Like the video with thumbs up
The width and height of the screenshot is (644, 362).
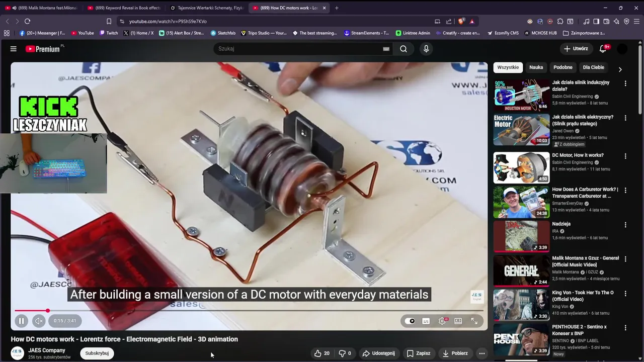pyautogui.click(x=322, y=353)
